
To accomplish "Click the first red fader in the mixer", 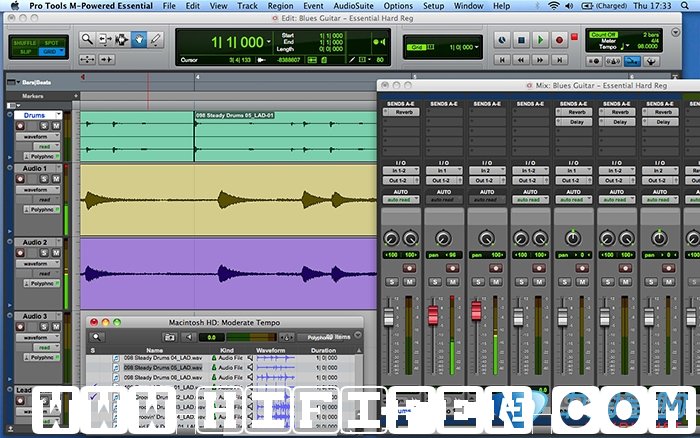I will [x=433, y=315].
